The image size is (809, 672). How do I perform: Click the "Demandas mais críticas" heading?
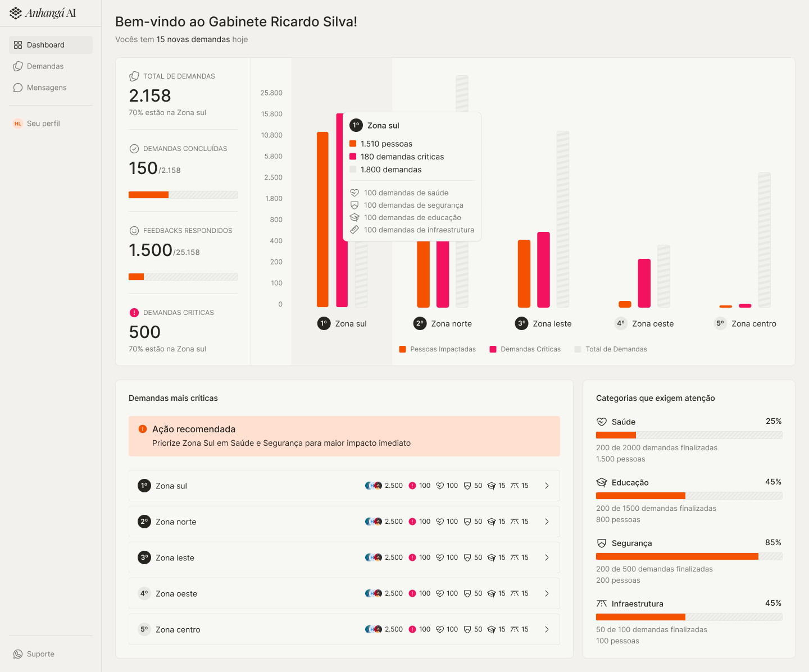[173, 398]
